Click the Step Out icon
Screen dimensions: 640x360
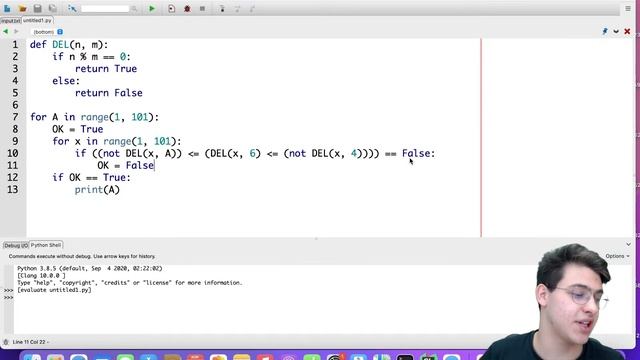pos(252,9)
